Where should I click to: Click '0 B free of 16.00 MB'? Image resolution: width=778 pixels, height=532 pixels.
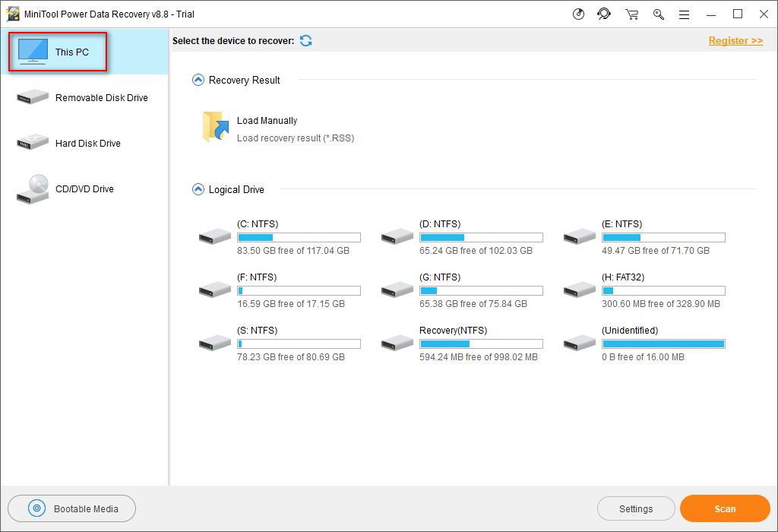[643, 356]
